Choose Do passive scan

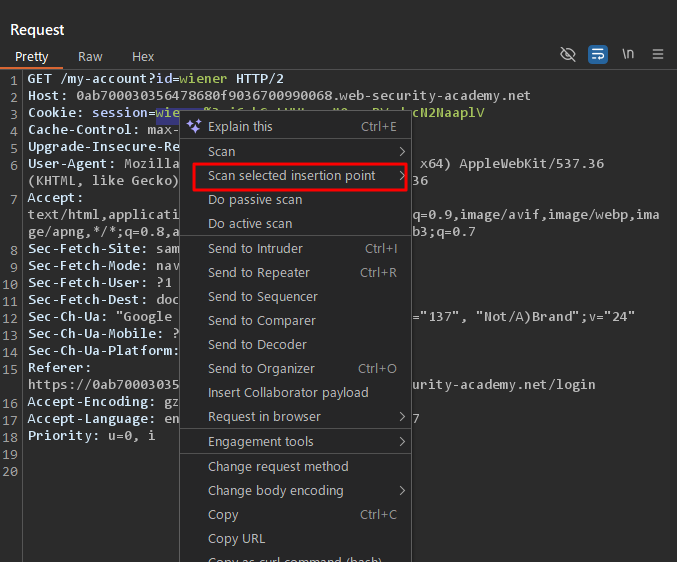295,199
